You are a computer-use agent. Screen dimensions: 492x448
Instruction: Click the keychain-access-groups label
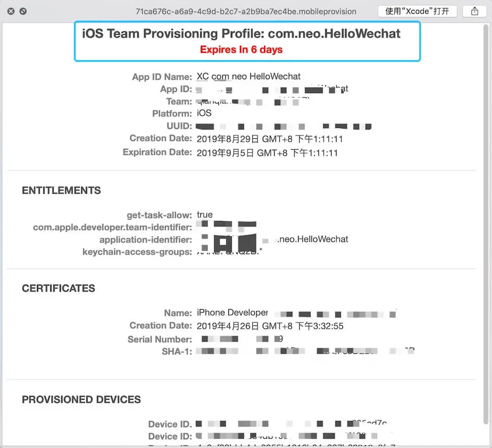(x=137, y=252)
